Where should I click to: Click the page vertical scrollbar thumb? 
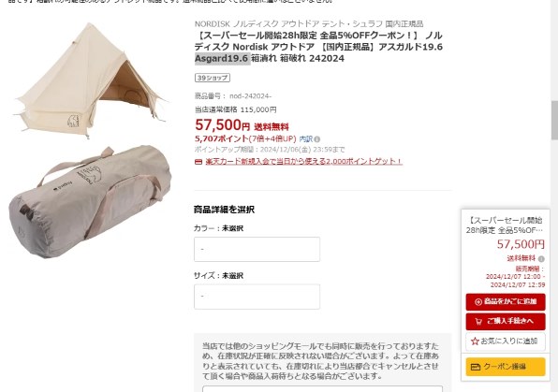coord(554,121)
